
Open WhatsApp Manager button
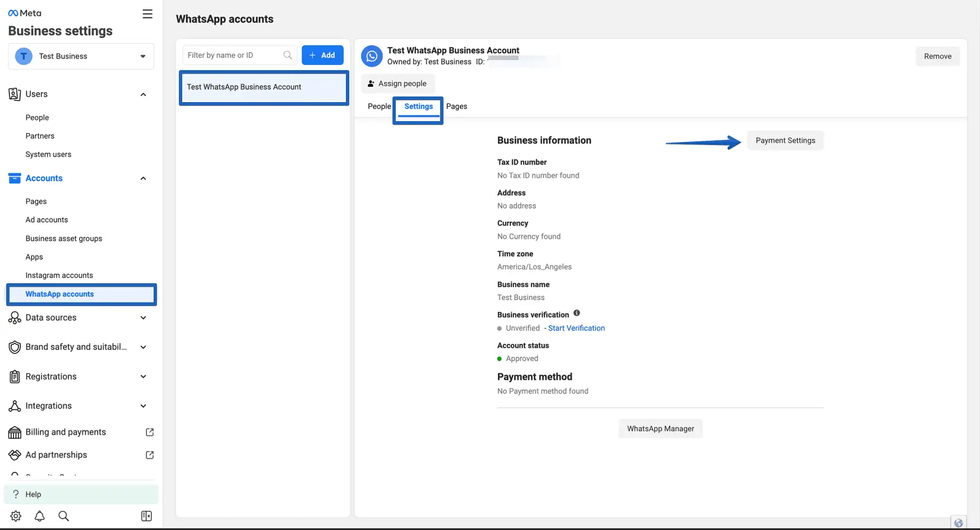pos(660,428)
